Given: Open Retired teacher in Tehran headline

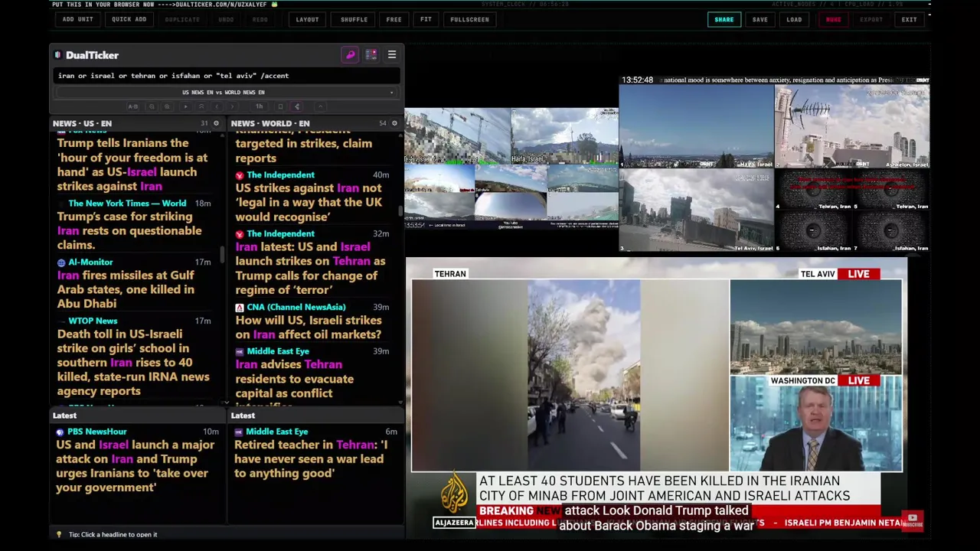Looking at the screenshot, I should point(310,458).
